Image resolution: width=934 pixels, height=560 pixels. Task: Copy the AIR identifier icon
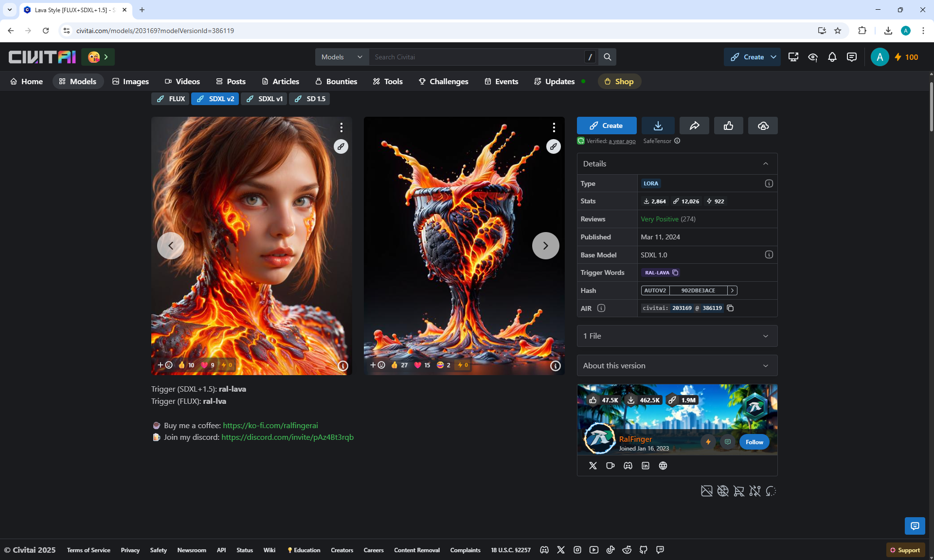point(730,308)
